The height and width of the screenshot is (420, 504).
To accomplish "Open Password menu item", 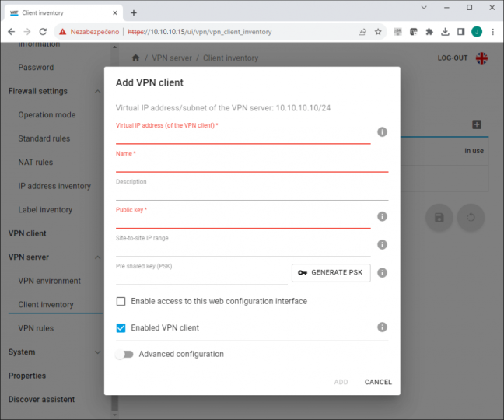I will point(36,68).
